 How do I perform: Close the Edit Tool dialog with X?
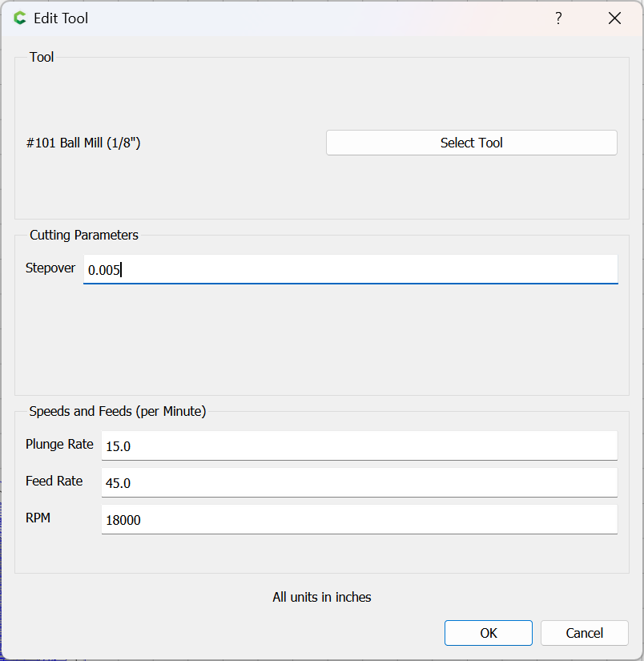click(614, 18)
